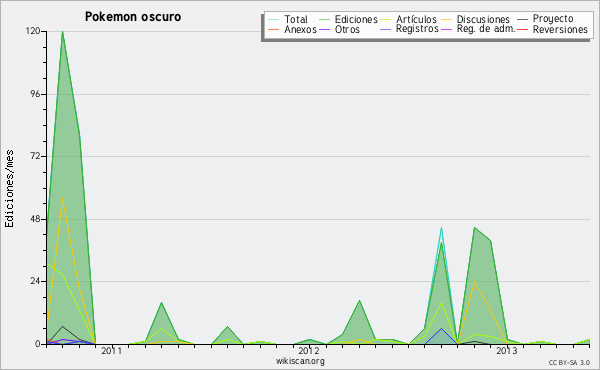Select the 'Total' legend entry
Viewport: 600px width, 370px height.
tap(296, 19)
